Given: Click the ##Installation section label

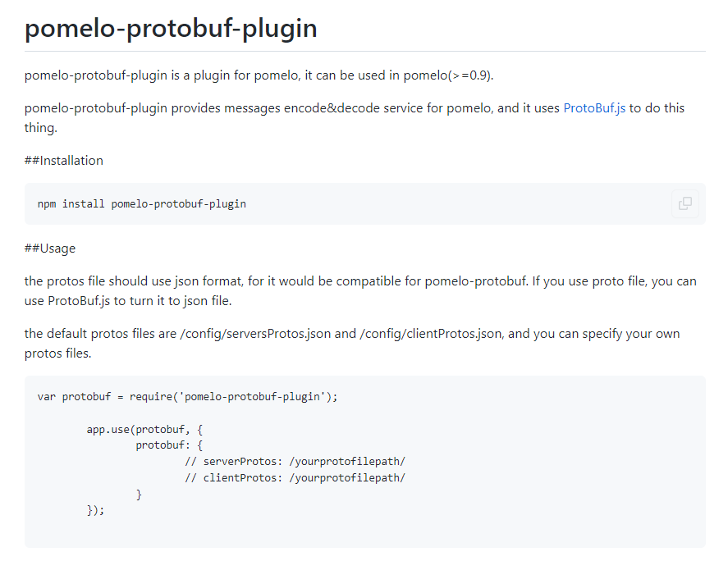Looking at the screenshot, I should pos(64,161).
